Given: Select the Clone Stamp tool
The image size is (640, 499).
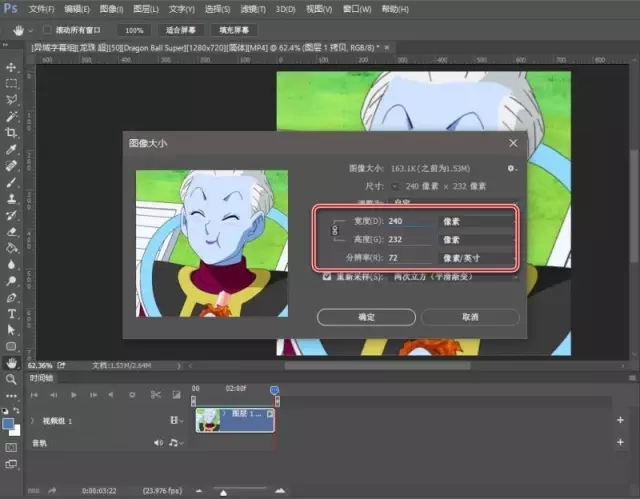Looking at the screenshot, I should 11,199.
